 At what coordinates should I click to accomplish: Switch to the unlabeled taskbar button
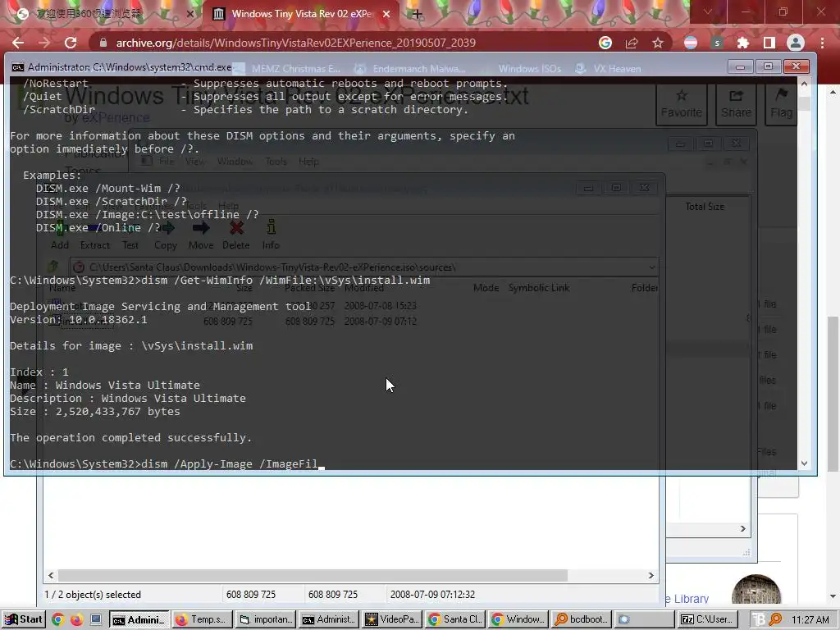point(645,620)
